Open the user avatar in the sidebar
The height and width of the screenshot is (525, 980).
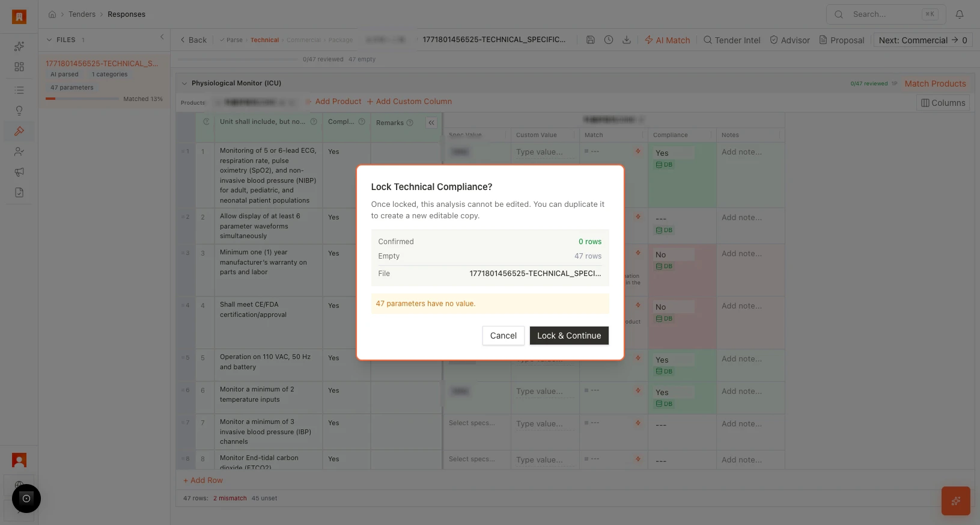pyautogui.click(x=19, y=460)
